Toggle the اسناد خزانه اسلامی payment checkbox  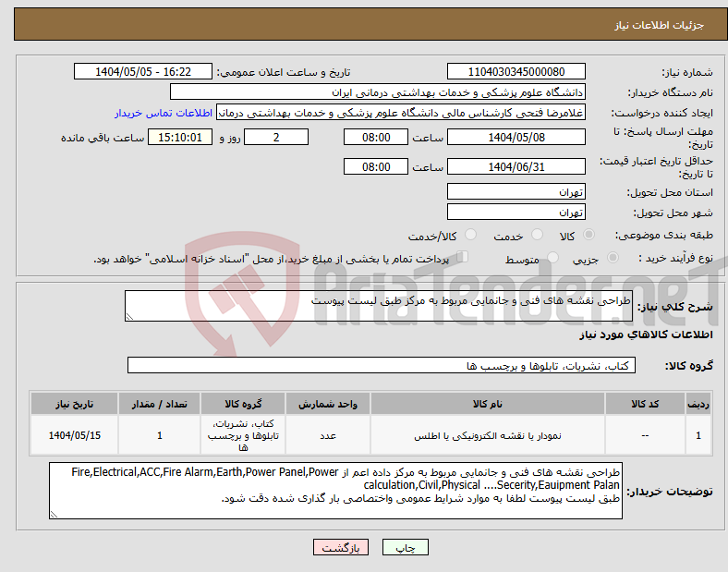point(462,257)
